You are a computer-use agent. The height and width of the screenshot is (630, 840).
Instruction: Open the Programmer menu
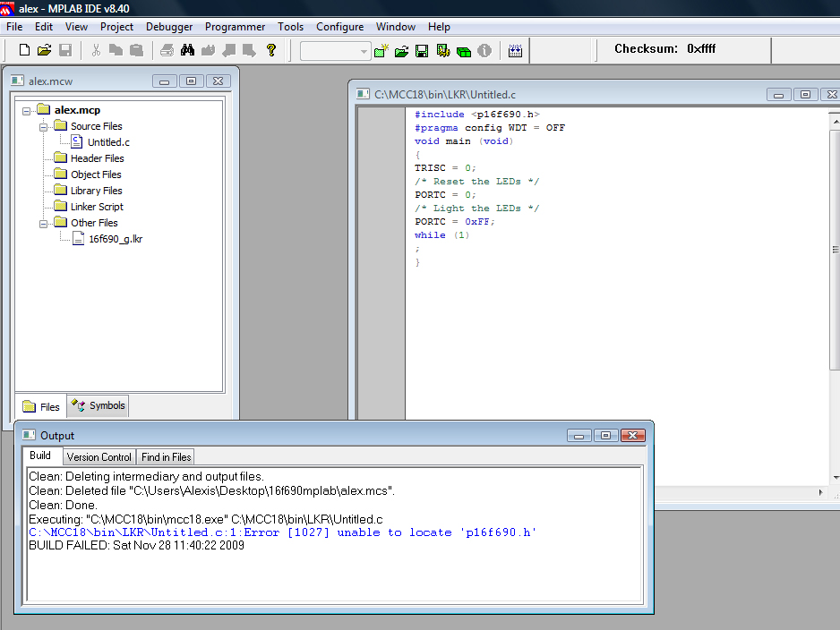[x=235, y=27]
